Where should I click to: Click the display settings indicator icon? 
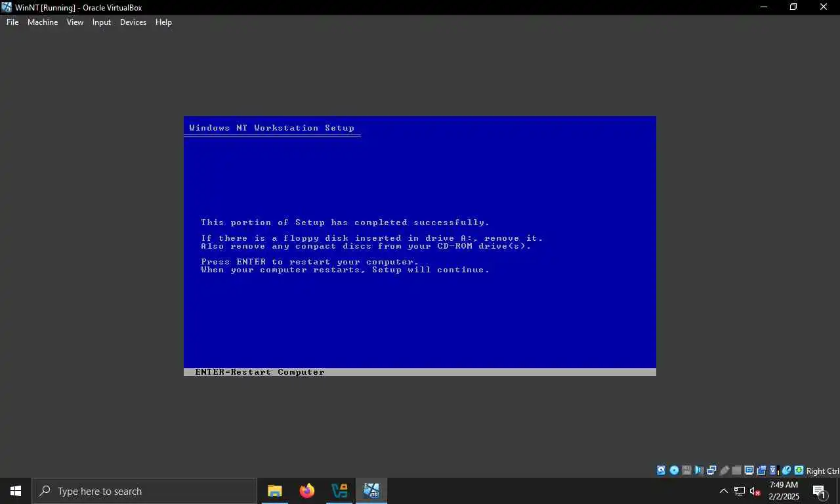[749, 471]
